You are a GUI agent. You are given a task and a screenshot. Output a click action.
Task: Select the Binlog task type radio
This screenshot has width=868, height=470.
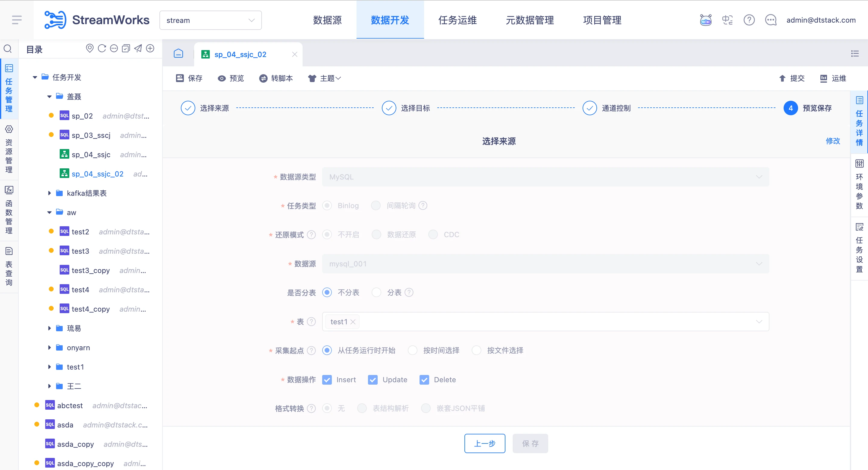pyautogui.click(x=327, y=205)
